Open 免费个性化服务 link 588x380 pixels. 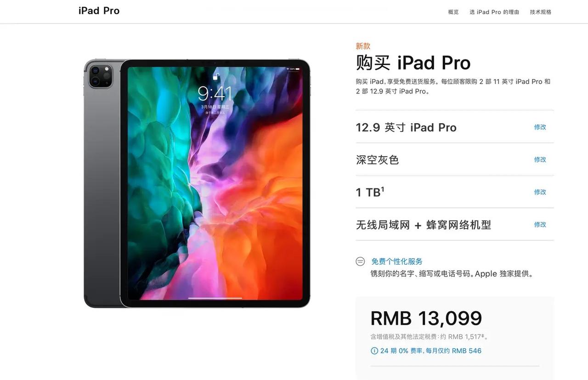click(397, 261)
